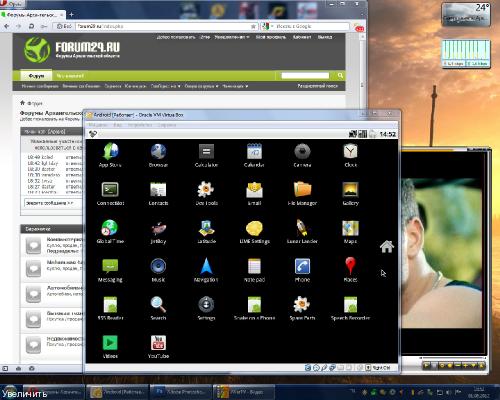Click the Google search field in browser
Screen dimensions: 500x400
(310, 26)
